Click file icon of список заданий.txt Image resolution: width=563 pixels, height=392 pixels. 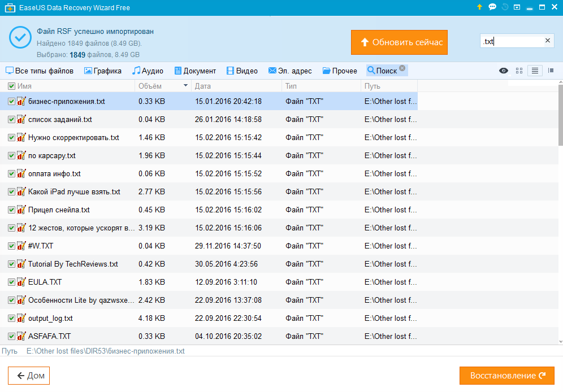tap(21, 119)
